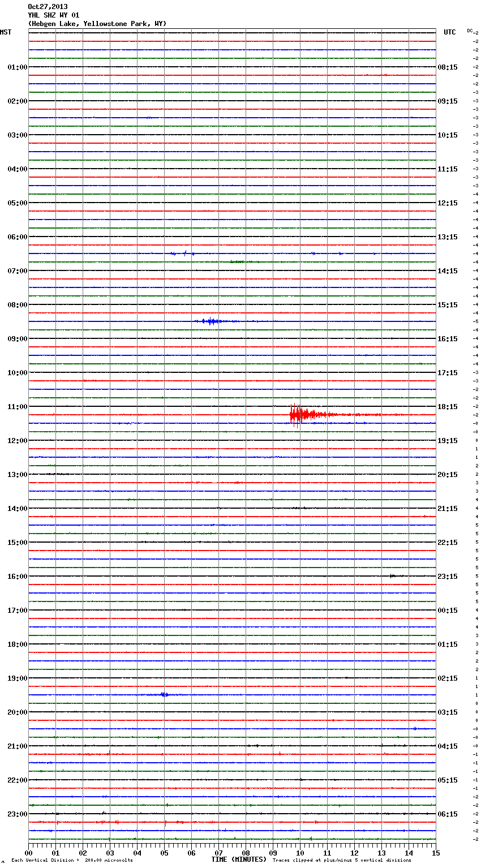Select the '06:00' MST time label
Screen dimensions: 481x868
(x=17, y=237)
